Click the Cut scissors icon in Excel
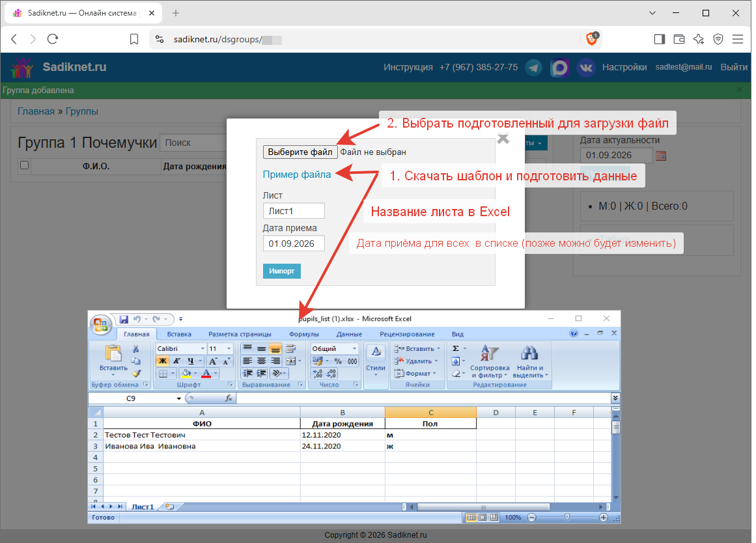This screenshot has width=756, height=543. pos(136,349)
